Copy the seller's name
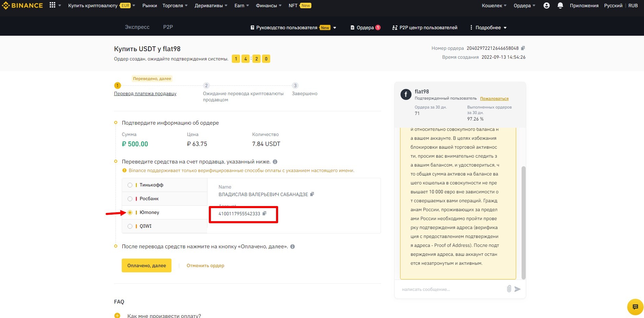 (312, 194)
